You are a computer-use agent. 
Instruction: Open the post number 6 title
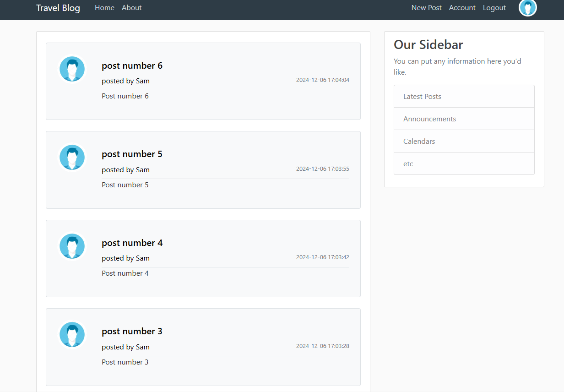click(x=132, y=65)
